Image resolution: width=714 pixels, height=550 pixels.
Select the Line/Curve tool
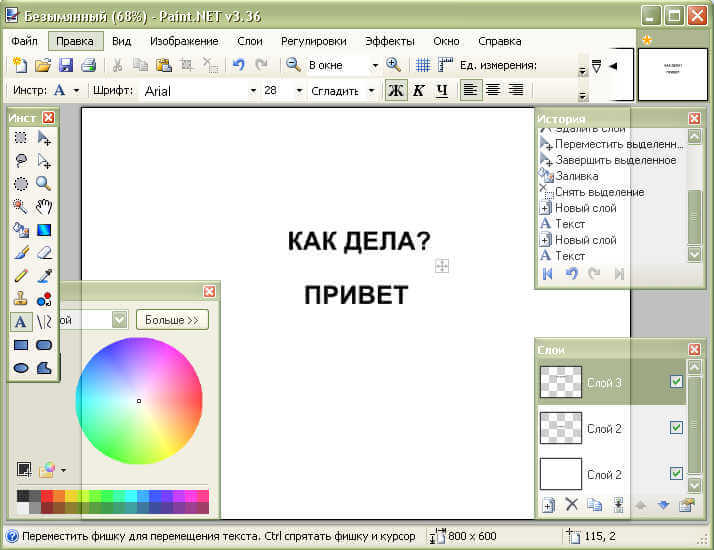tap(44, 322)
